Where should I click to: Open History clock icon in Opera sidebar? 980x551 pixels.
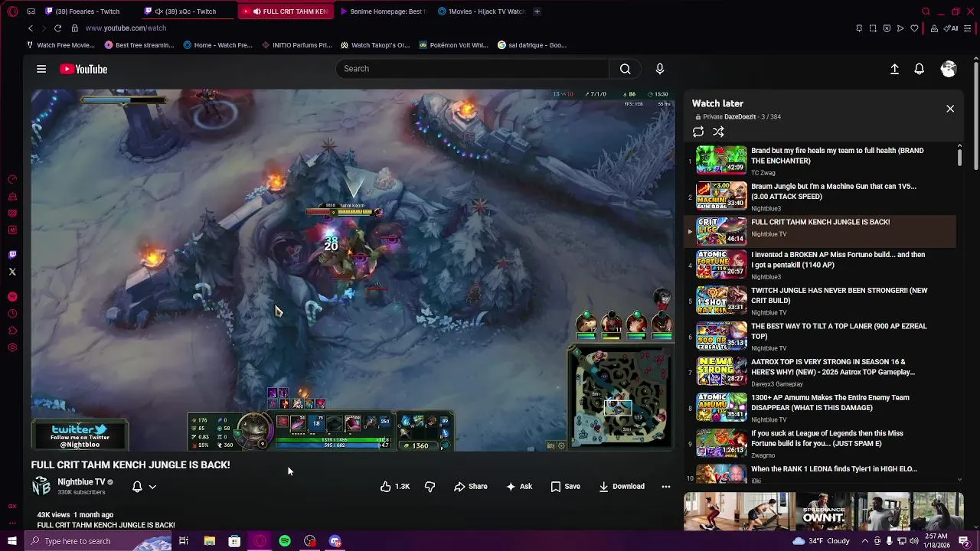point(12,314)
